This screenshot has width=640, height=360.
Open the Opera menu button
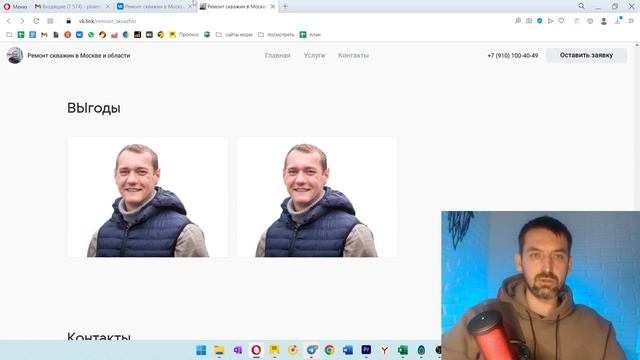tap(15, 7)
